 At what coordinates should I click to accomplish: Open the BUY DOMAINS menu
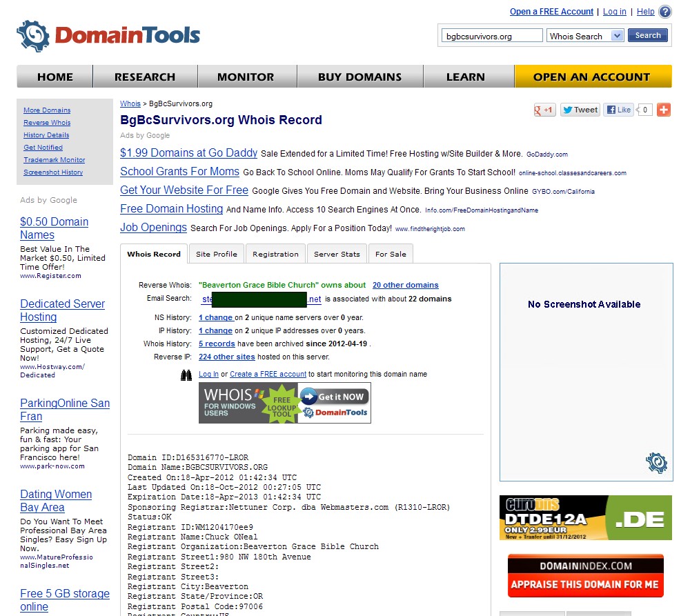[x=359, y=77]
